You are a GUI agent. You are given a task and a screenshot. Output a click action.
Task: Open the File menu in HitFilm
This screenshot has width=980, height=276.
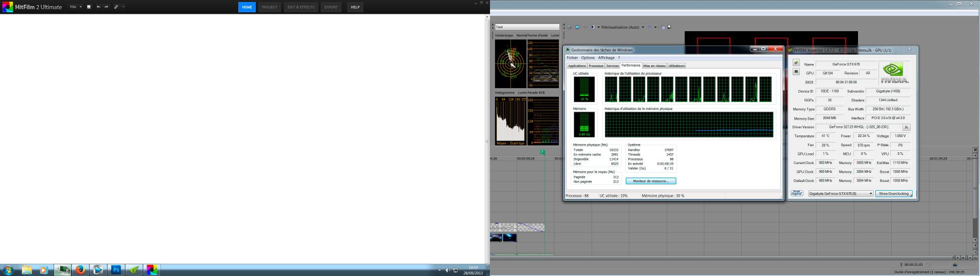(x=76, y=7)
